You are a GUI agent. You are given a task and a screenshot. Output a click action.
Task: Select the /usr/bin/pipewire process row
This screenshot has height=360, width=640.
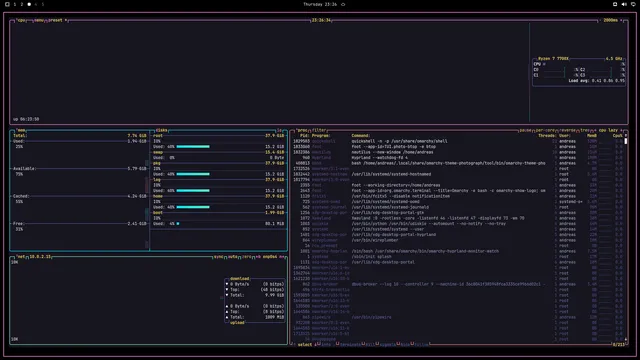click(x=459, y=317)
